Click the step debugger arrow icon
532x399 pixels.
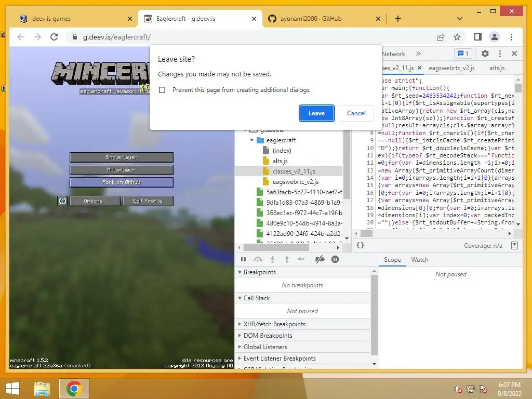click(301, 260)
